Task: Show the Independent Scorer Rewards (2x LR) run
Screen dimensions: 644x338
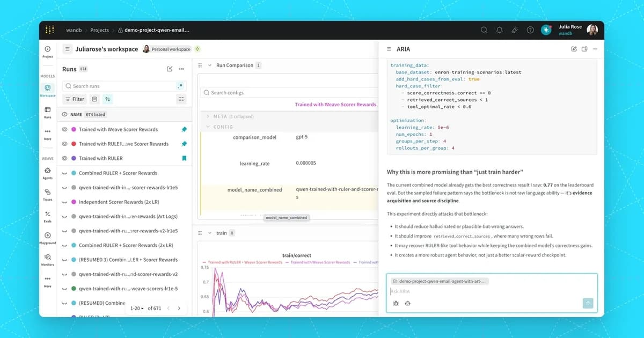Action: coord(64,202)
